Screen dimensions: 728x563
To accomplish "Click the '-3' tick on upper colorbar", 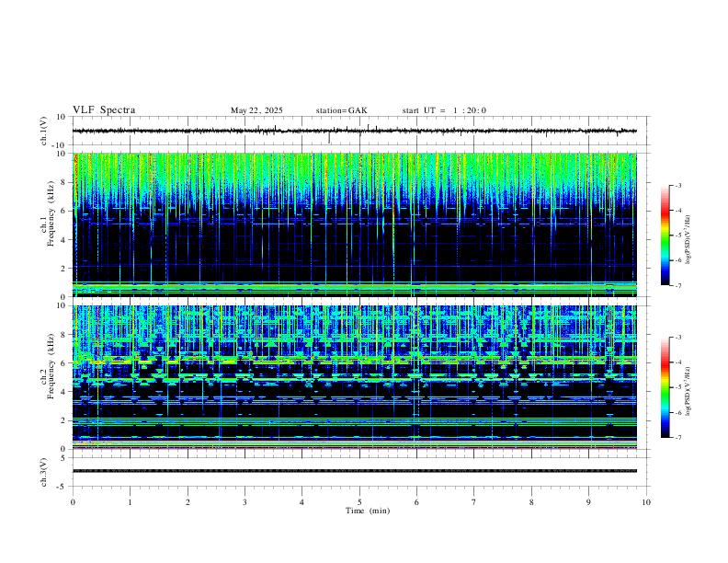I will coord(677,185).
